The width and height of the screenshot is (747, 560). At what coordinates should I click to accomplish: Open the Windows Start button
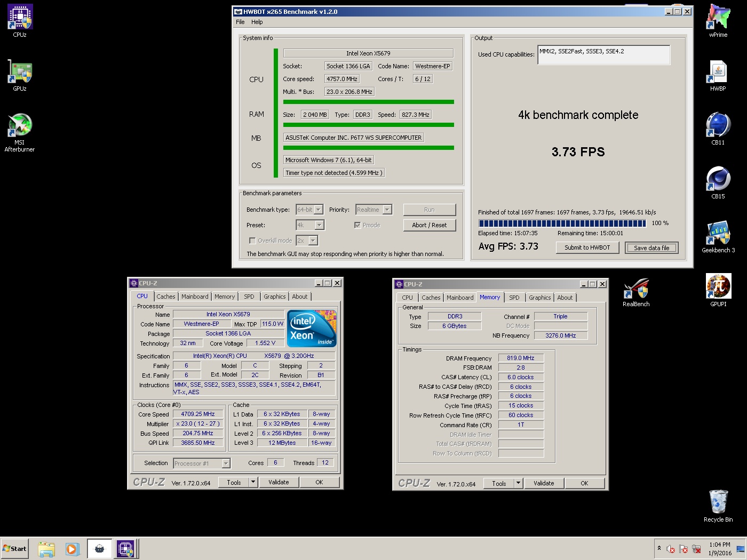pyautogui.click(x=14, y=549)
